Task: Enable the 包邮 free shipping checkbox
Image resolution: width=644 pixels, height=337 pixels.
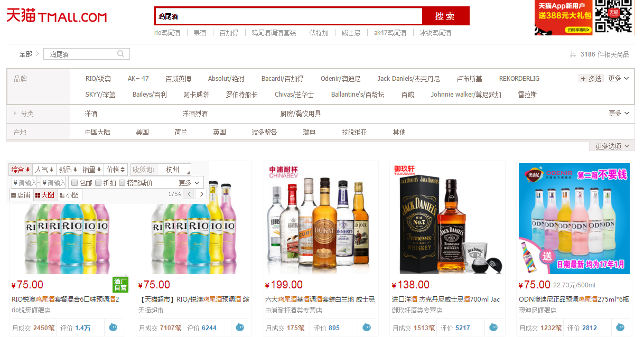Action: 74,183
